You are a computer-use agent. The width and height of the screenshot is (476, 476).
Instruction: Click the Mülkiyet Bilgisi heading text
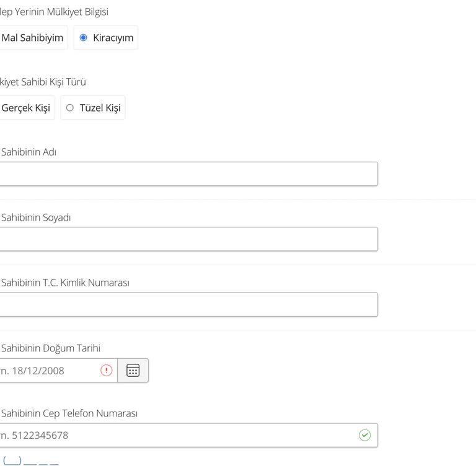pos(55,12)
